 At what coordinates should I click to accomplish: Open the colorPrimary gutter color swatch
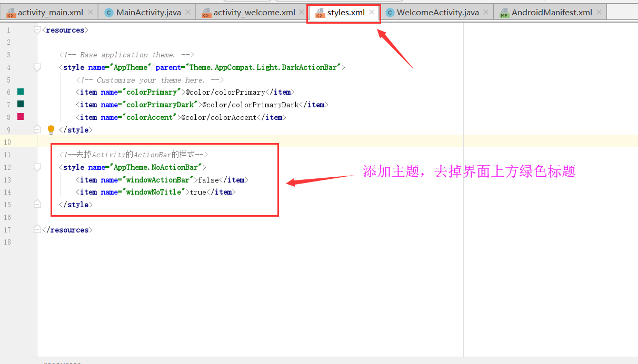pos(21,92)
